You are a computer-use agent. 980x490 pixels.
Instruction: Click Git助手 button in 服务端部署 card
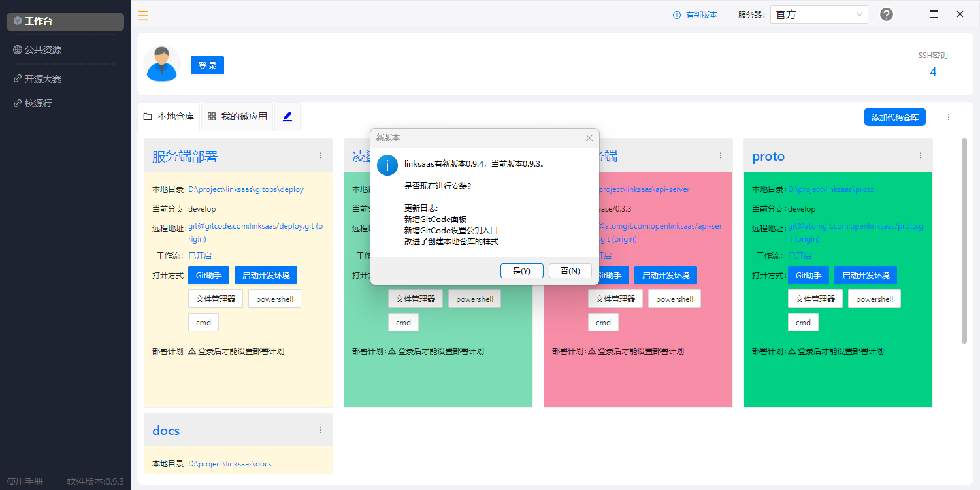click(x=208, y=275)
